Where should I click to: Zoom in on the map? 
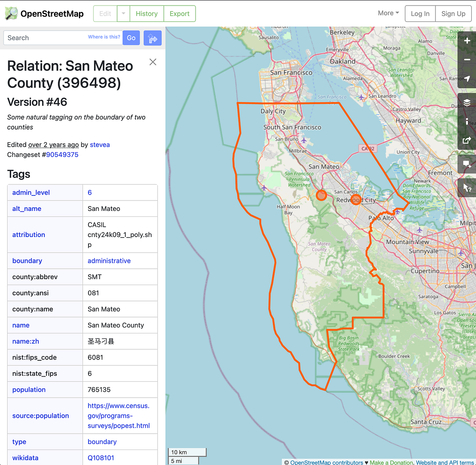(x=467, y=40)
